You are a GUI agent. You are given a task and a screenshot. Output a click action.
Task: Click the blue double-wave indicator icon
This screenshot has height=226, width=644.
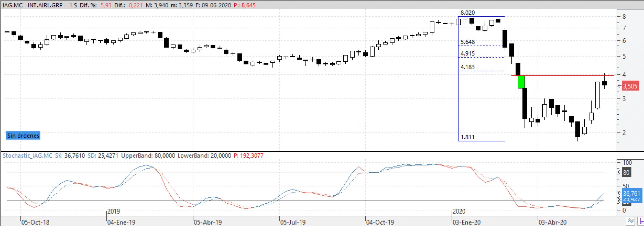point(631,221)
